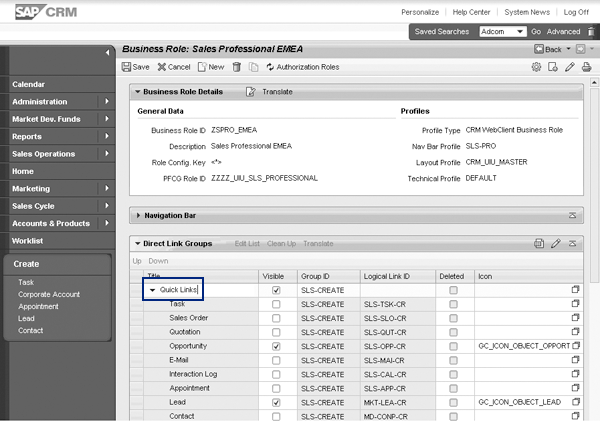Open the Saved Searches dropdown
The width and height of the screenshot is (600, 422).
pyautogui.click(x=521, y=32)
